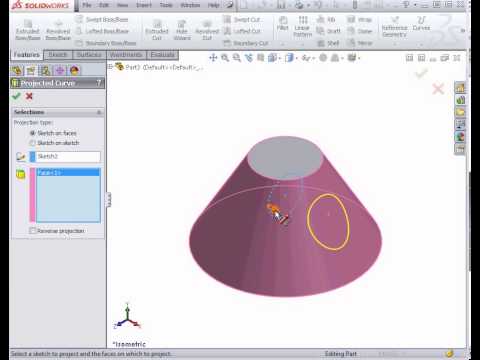This screenshot has width=480, height=360.
Task: Choose the Draft feature
Action: pyautogui.click(x=329, y=31)
